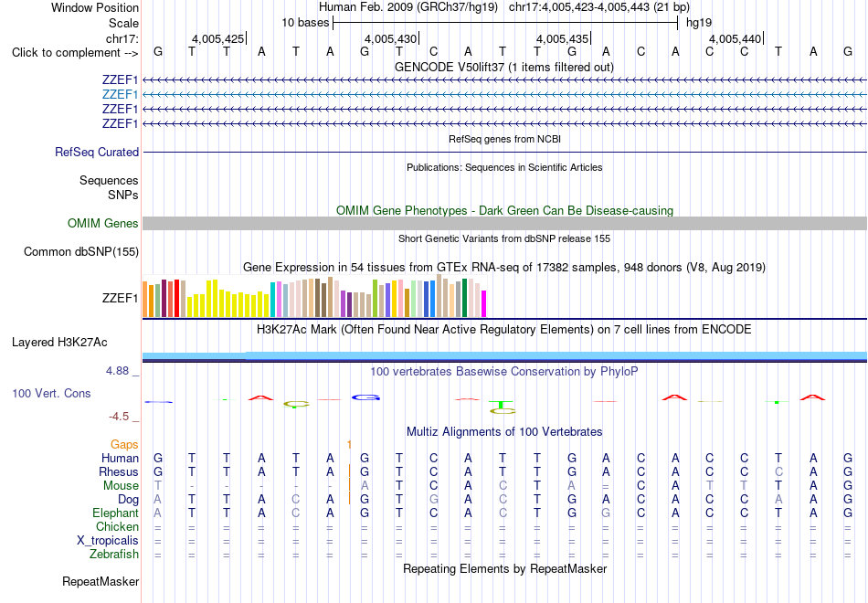This screenshot has height=603, width=868.
Task: Click the Gaps label in Multiz track
Action: pos(124,445)
